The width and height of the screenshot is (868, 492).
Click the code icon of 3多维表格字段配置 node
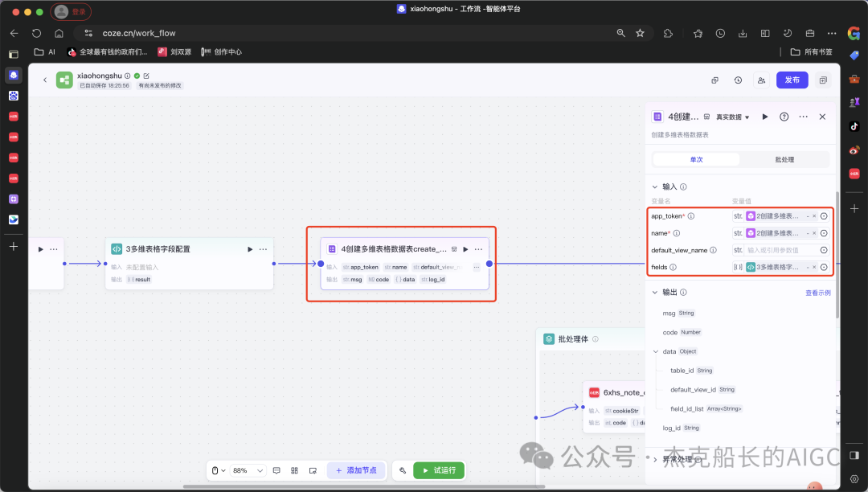117,249
